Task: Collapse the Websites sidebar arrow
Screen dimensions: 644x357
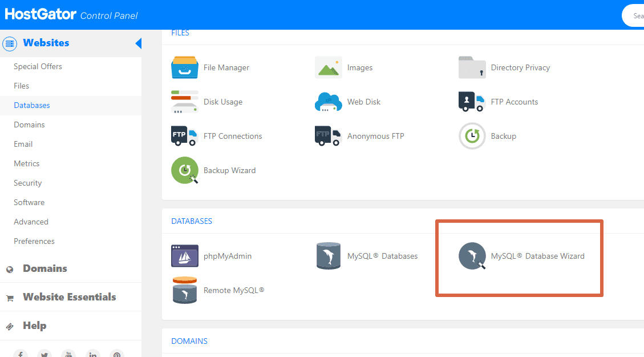Action: (x=138, y=43)
